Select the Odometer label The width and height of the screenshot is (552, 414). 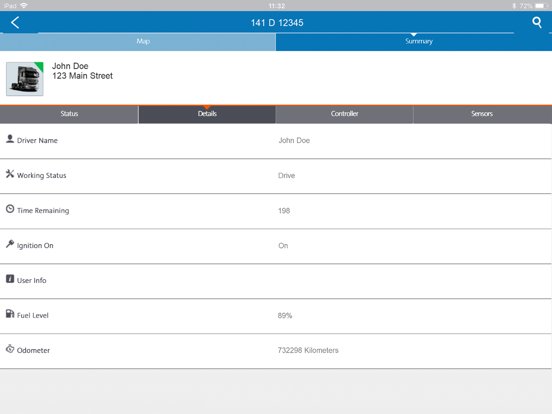click(x=33, y=350)
